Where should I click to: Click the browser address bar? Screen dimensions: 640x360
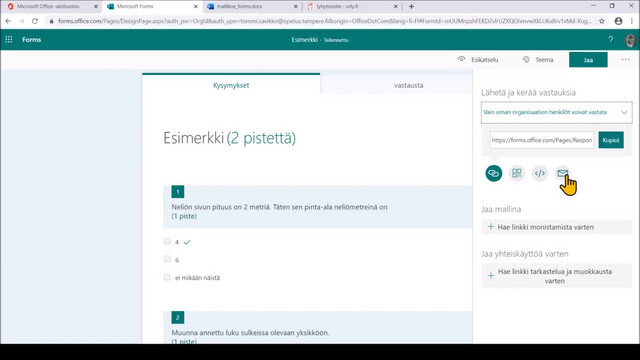324,21
